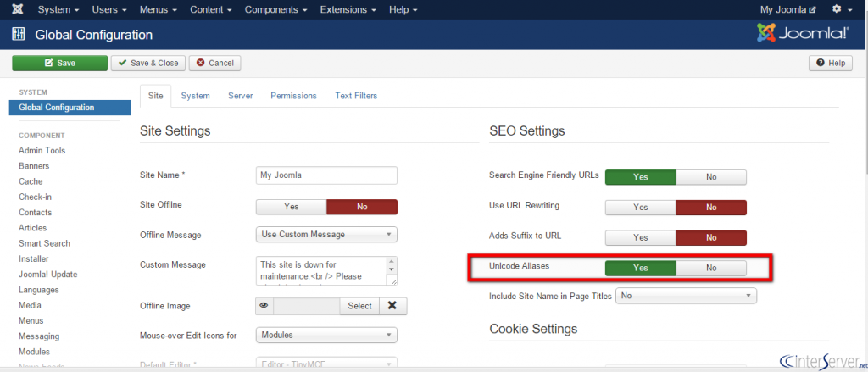Click Save & Close button
This screenshot has height=372, width=868.
click(148, 63)
